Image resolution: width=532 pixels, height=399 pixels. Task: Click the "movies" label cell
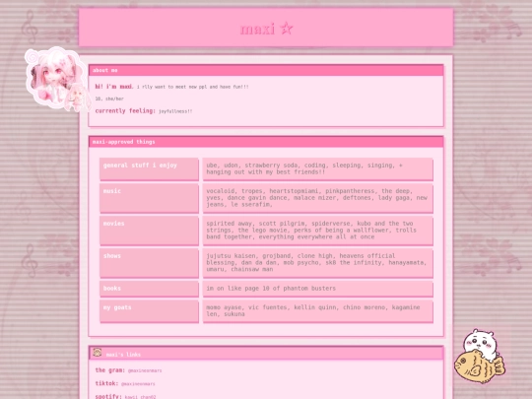(149, 231)
